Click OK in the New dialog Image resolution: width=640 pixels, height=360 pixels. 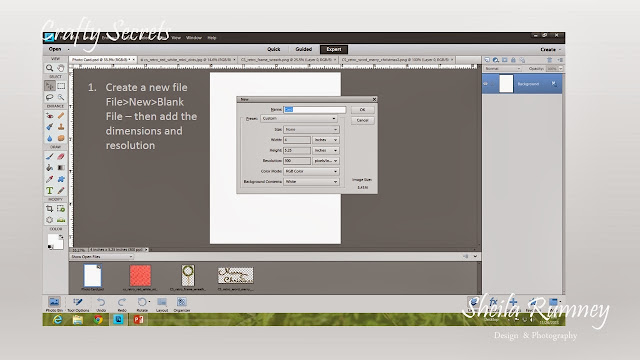point(362,110)
